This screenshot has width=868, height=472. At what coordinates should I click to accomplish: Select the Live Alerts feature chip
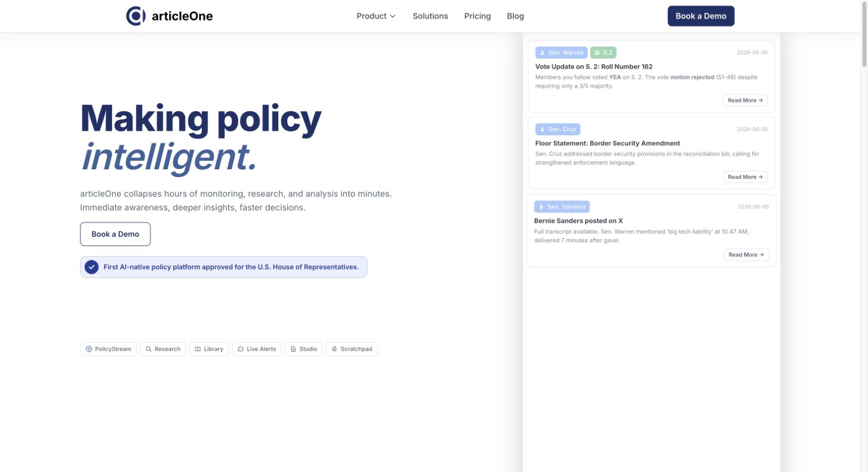[x=257, y=349]
